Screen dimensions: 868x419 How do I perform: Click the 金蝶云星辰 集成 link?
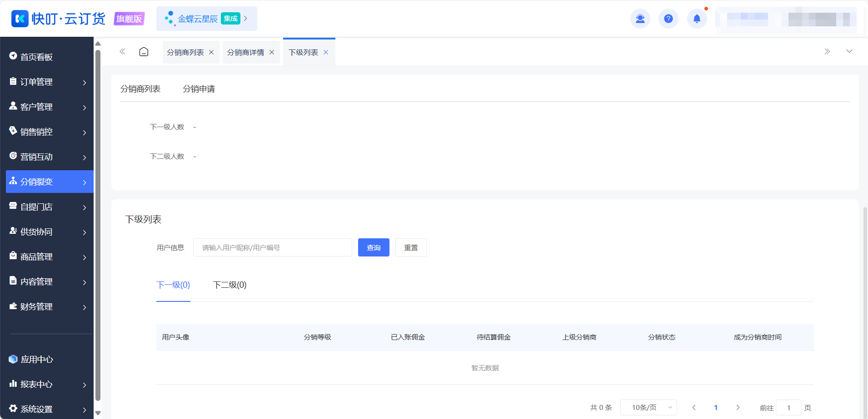(x=207, y=19)
